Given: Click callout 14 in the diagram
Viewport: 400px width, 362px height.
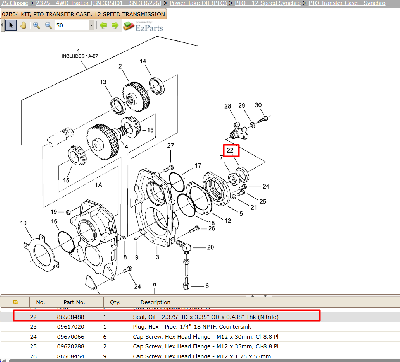Looking at the screenshot, I should click(143, 61).
